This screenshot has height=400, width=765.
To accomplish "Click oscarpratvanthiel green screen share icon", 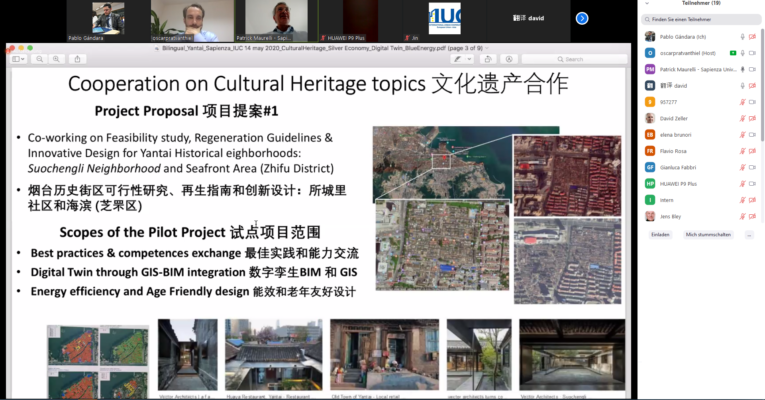I will coord(733,53).
